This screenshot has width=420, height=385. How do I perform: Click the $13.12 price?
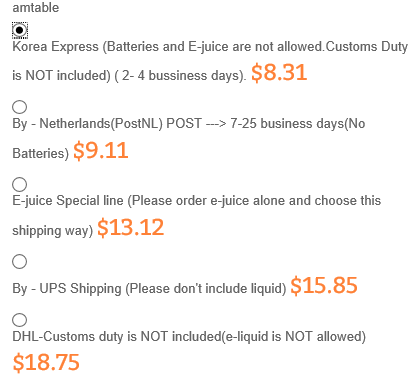click(131, 228)
